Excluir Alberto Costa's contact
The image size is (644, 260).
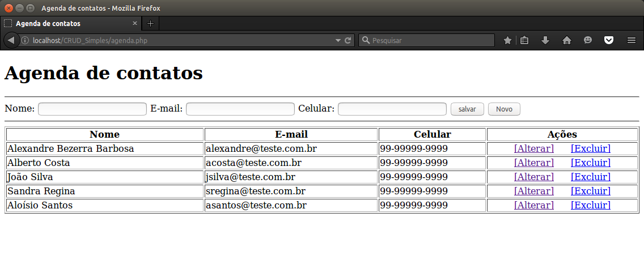pos(591,163)
